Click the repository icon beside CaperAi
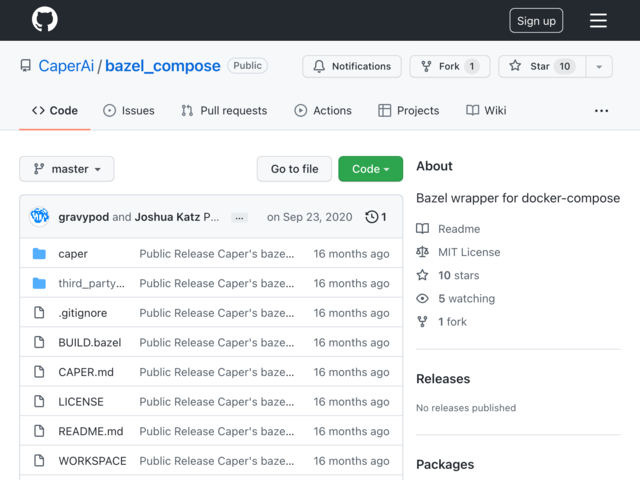Viewport: 640px width, 480px height. coord(26,66)
